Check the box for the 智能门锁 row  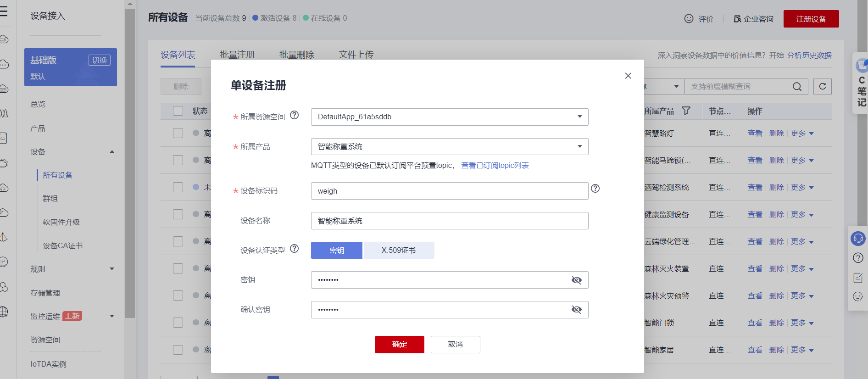178,323
